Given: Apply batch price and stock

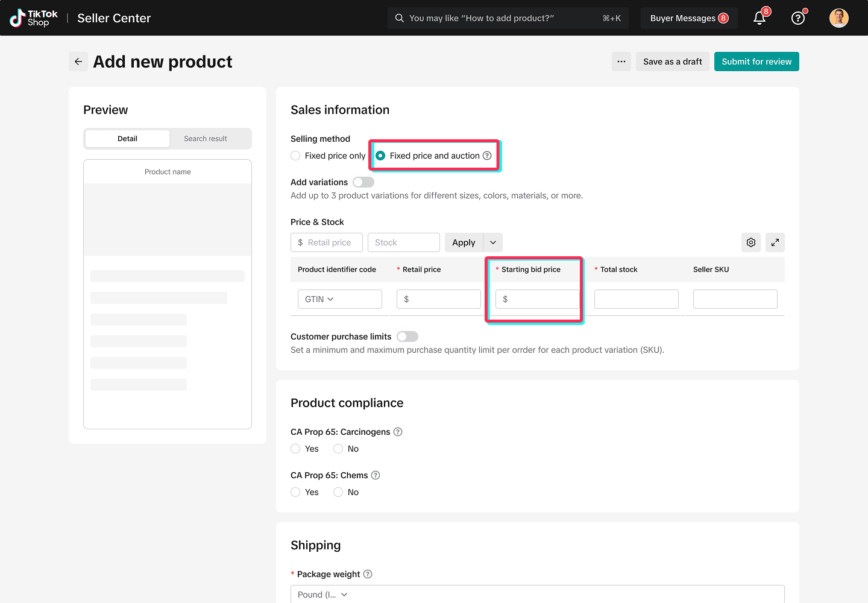Looking at the screenshot, I should [x=464, y=242].
